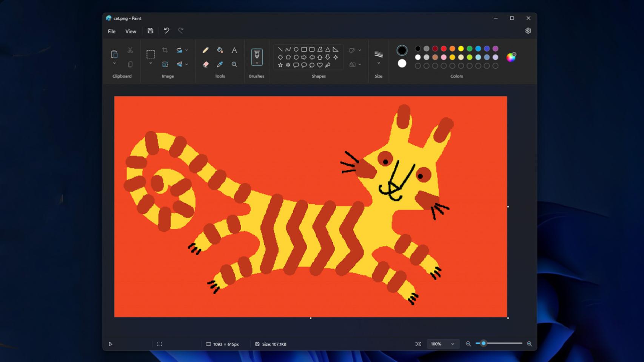644x362 pixels.
Task: Select the Curve shape
Action: point(288,49)
